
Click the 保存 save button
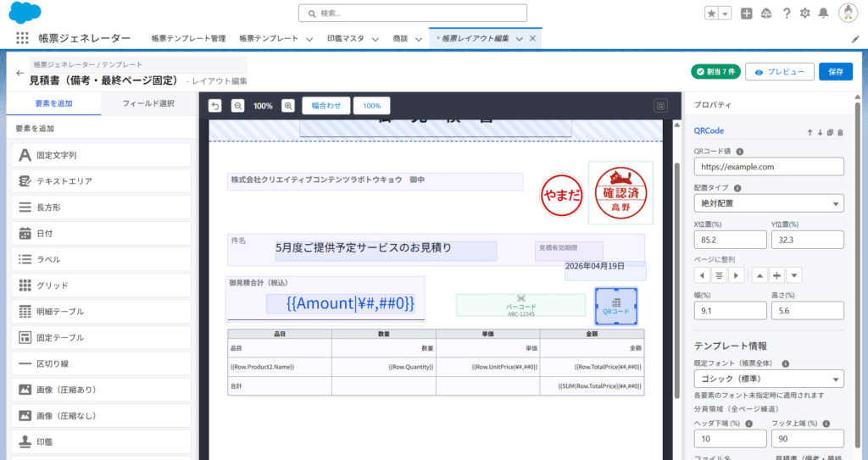tap(836, 72)
